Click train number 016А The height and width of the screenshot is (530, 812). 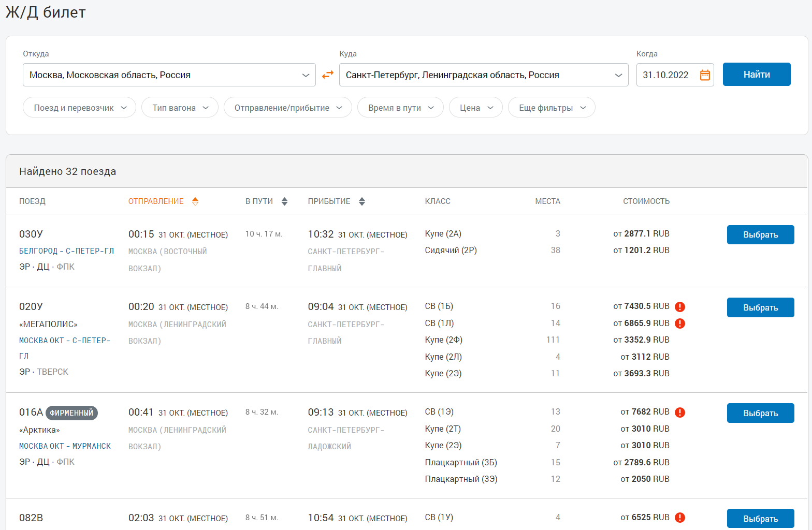(x=31, y=412)
